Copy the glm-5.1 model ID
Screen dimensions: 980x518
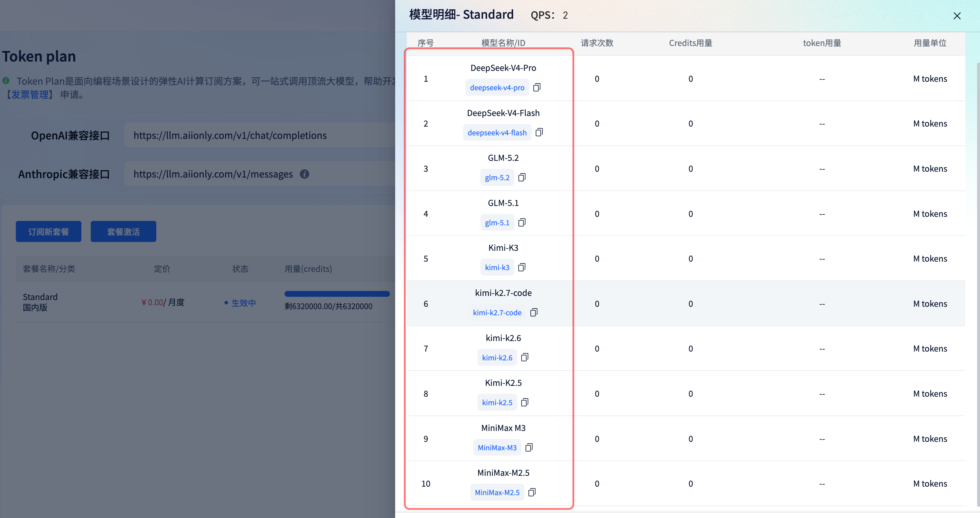[x=522, y=222]
